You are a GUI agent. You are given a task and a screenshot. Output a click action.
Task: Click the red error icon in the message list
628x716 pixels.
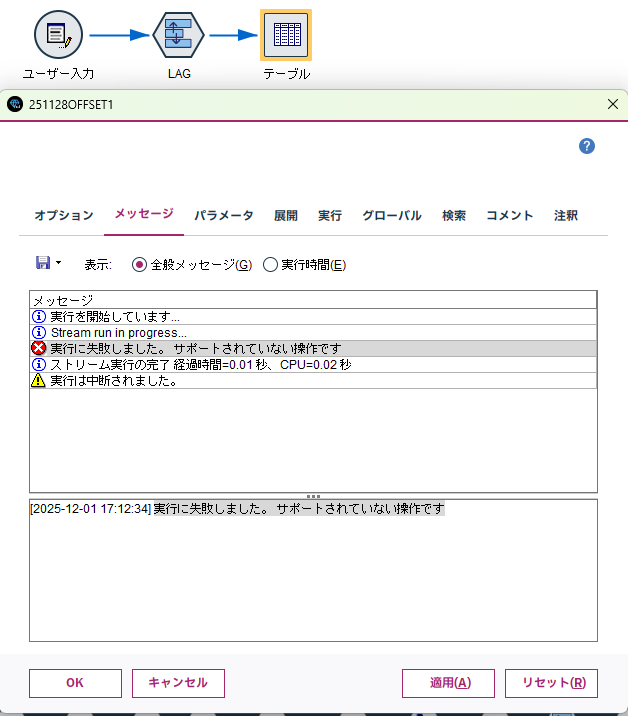(x=39, y=348)
